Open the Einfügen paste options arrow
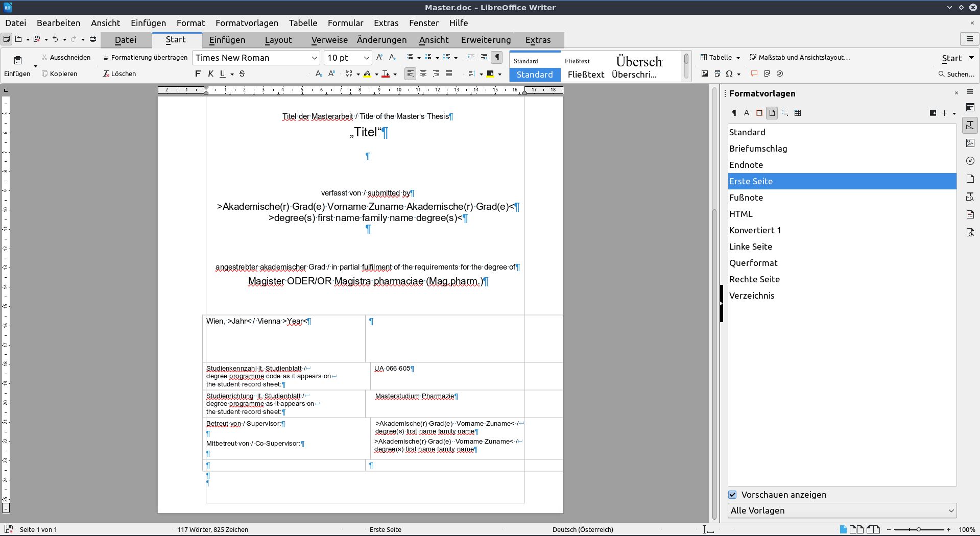 [35, 66]
